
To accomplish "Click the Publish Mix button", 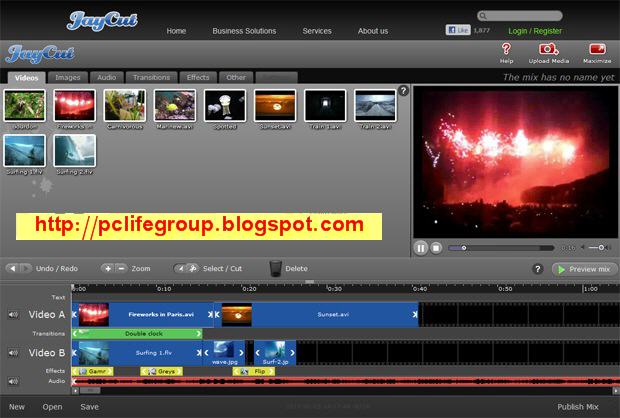I will click(x=578, y=407).
